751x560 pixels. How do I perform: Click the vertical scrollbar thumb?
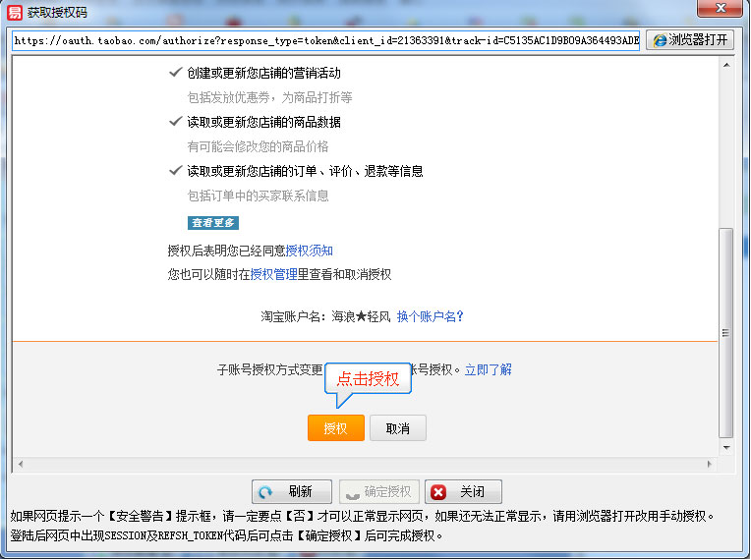coord(726,332)
